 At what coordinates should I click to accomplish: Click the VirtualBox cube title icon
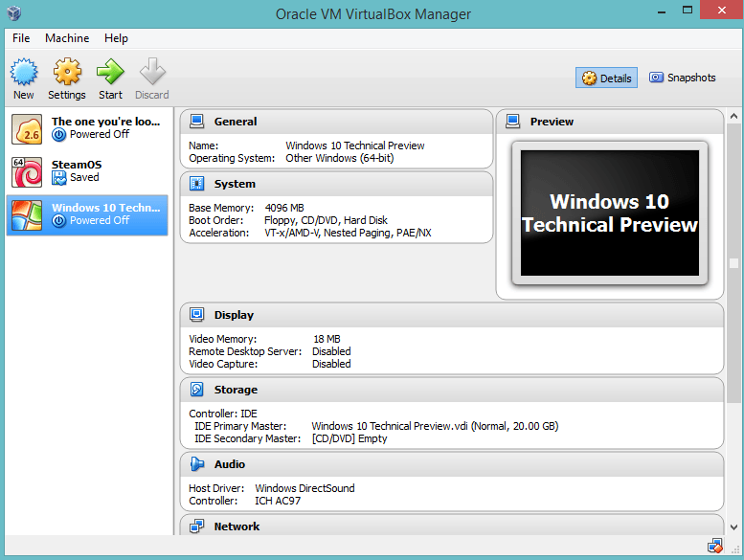(14, 12)
